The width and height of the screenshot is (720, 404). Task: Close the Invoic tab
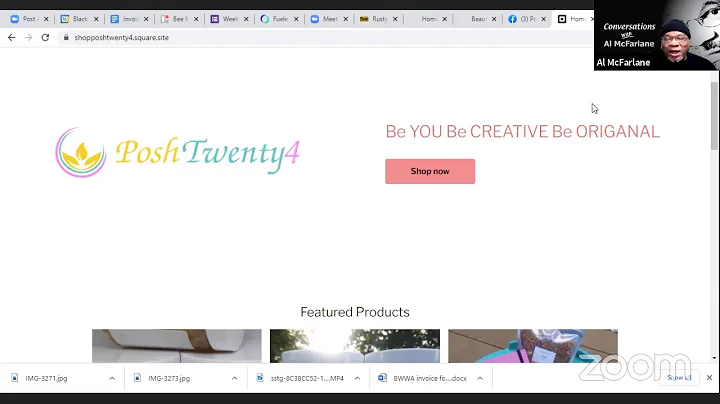(146, 19)
